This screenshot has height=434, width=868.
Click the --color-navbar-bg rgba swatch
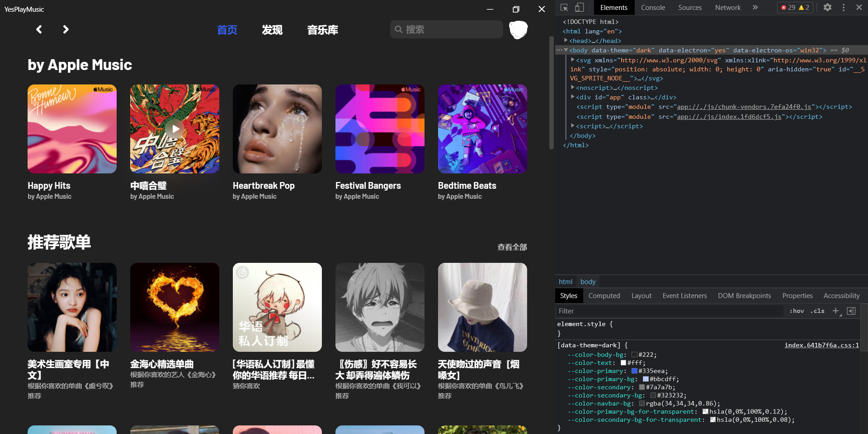coord(642,403)
